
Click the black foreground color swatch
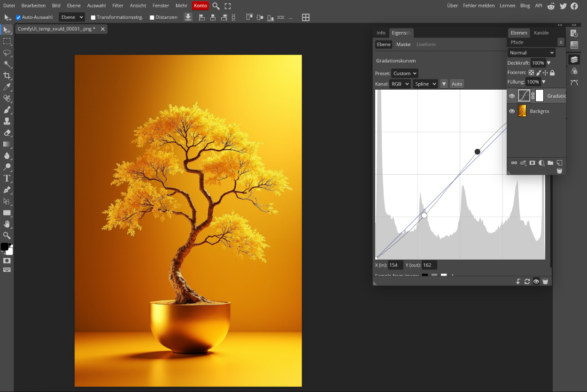(x=4, y=246)
